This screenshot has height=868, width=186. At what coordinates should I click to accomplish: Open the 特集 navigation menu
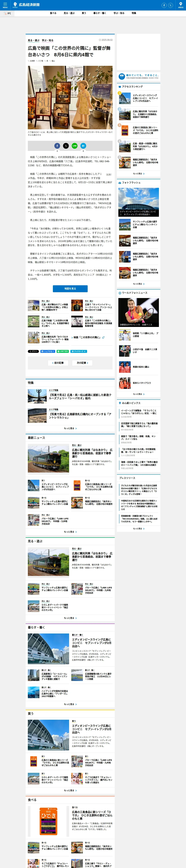coord(134,13)
